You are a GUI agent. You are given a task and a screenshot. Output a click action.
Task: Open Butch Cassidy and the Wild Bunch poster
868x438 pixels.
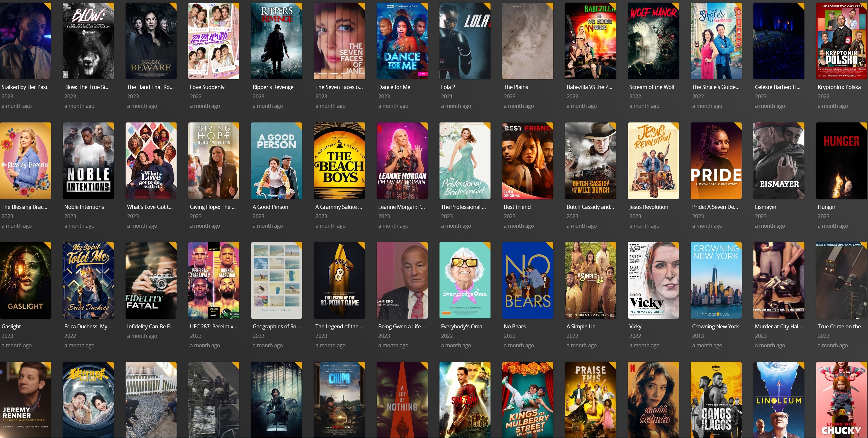(591, 161)
